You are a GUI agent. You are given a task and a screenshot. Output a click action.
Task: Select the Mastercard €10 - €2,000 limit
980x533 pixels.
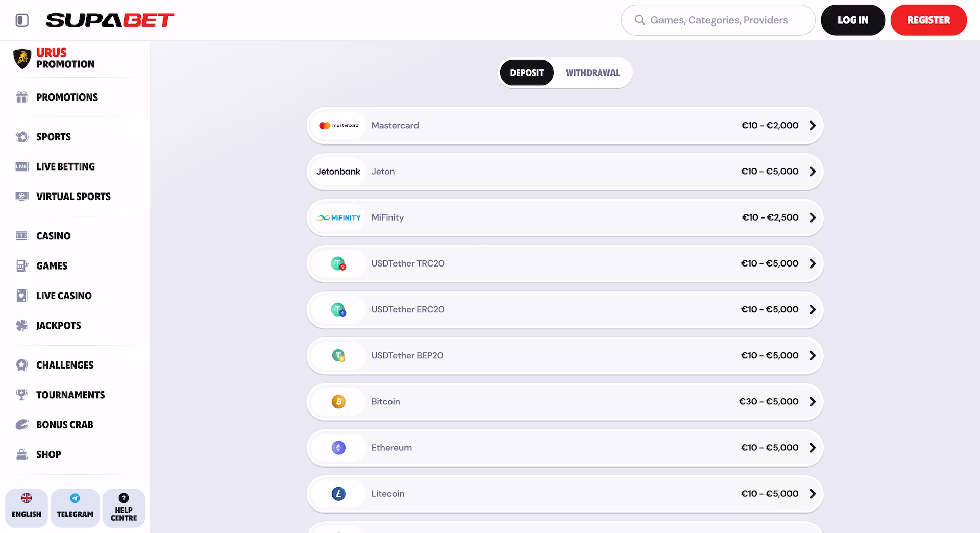pos(770,126)
